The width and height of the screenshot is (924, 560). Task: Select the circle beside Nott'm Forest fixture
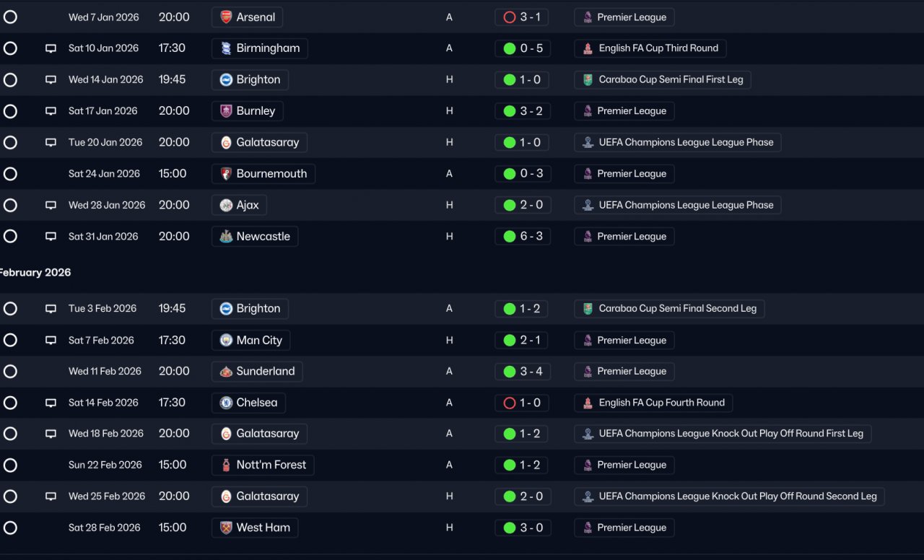10,465
